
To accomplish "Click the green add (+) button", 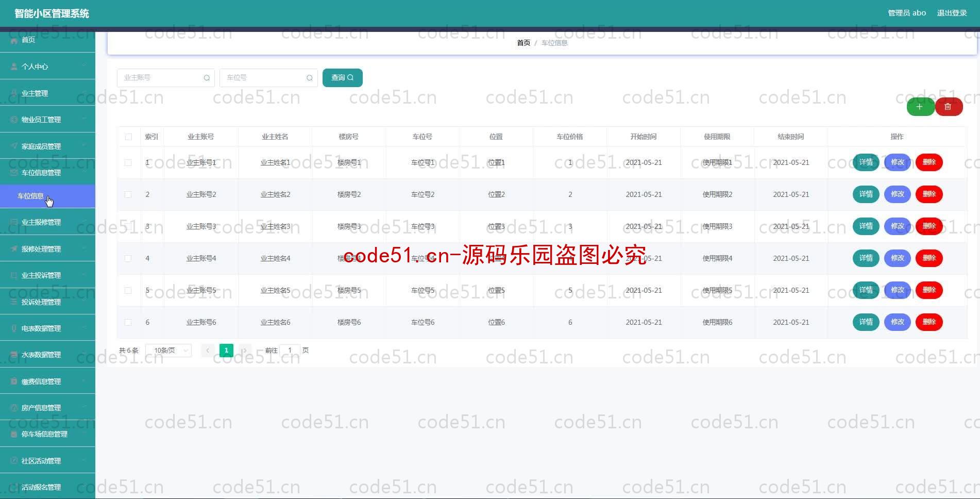I will coord(920,107).
